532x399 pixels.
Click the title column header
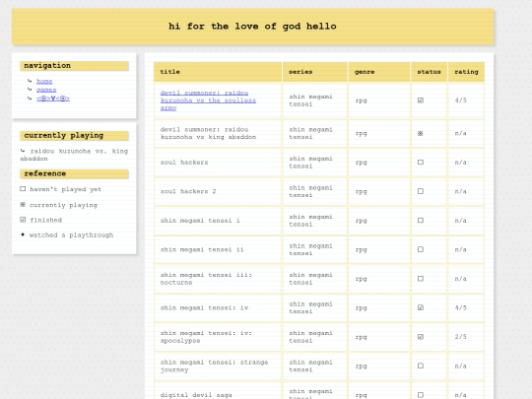218,72
